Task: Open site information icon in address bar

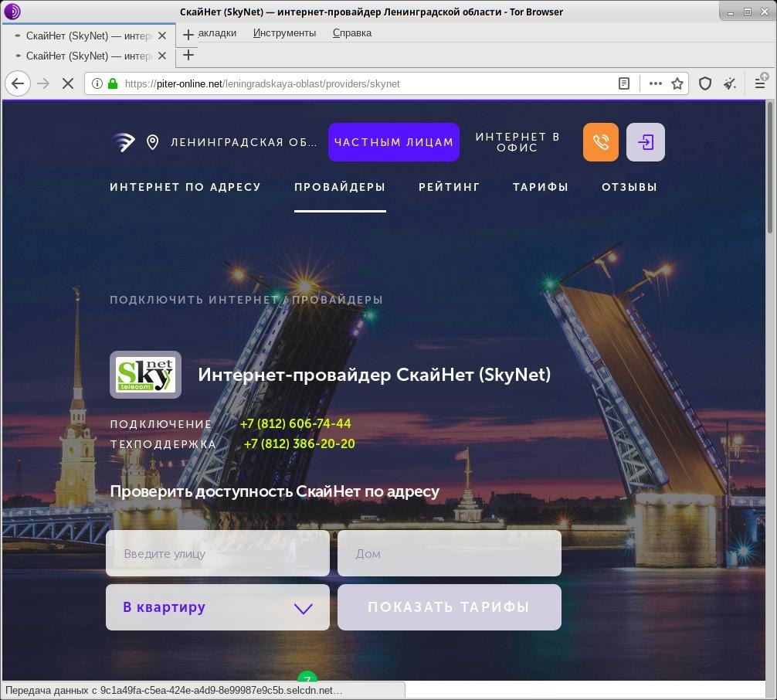Action: 97,83
